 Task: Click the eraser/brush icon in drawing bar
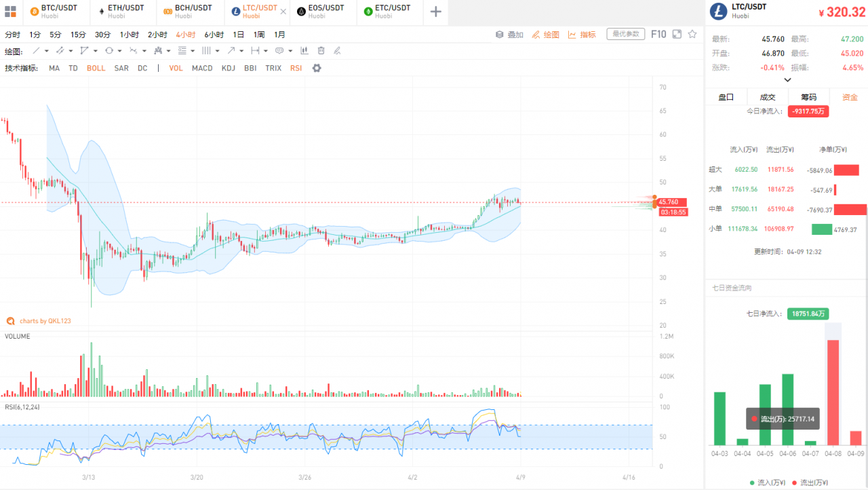[337, 51]
